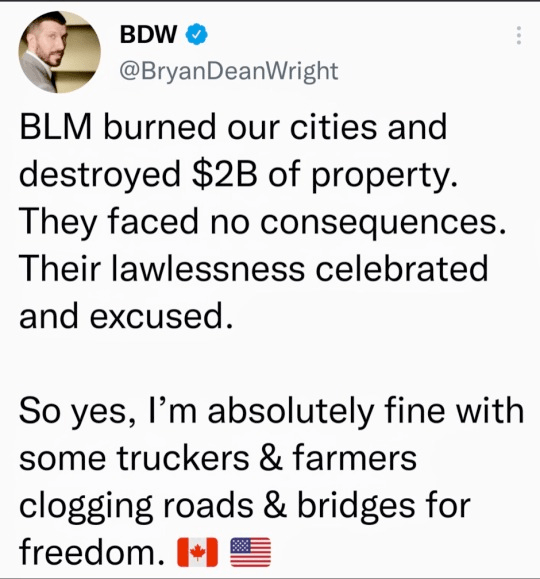The width and height of the screenshot is (540, 579).
Task: Click the text "and excused."
Action: (x=126, y=316)
